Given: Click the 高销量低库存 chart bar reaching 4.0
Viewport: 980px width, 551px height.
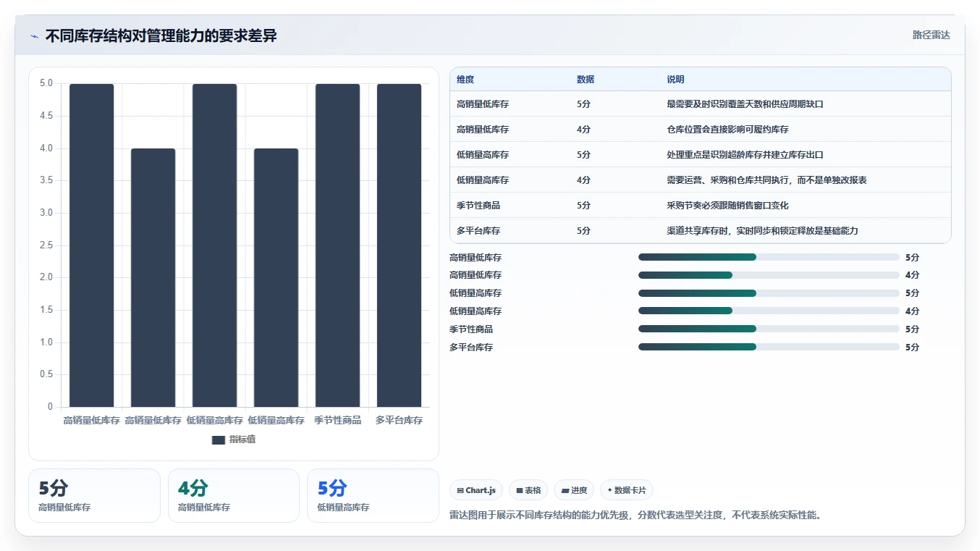Looking at the screenshot, I should 153,278.
